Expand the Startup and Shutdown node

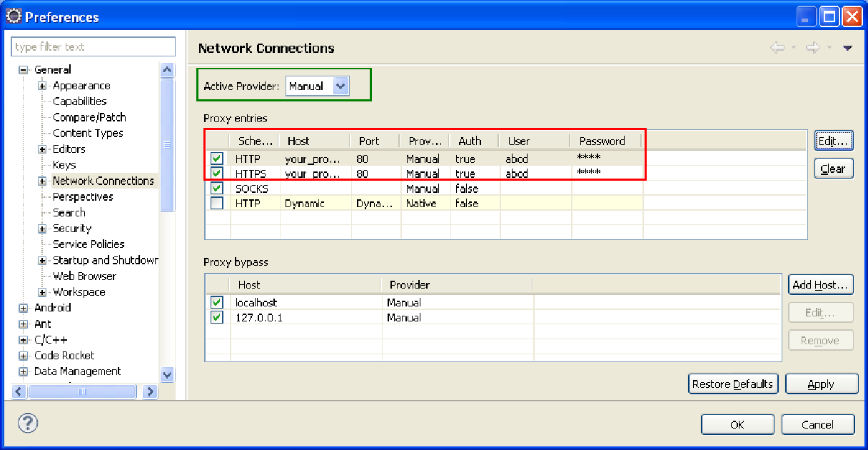(42, 261)
